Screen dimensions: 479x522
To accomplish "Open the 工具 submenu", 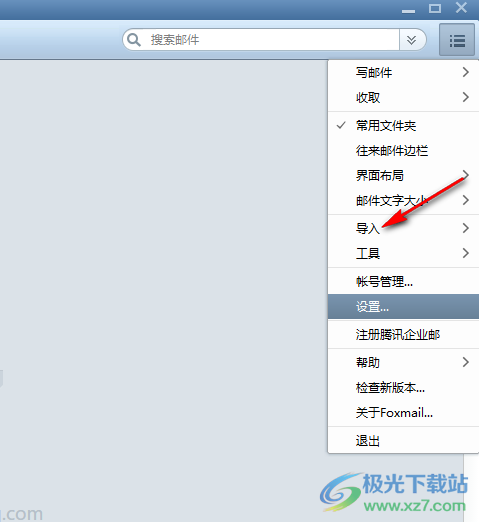I will click(403, 253).
